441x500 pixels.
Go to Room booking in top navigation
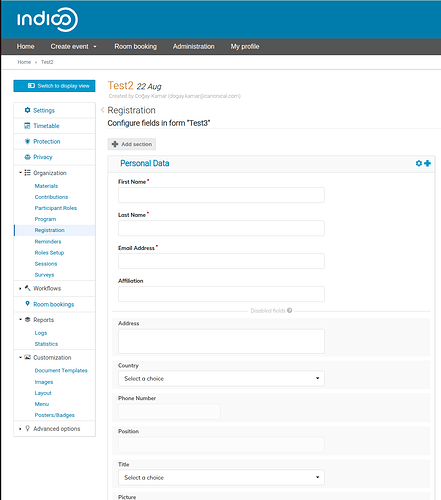[x=135, y=47]
